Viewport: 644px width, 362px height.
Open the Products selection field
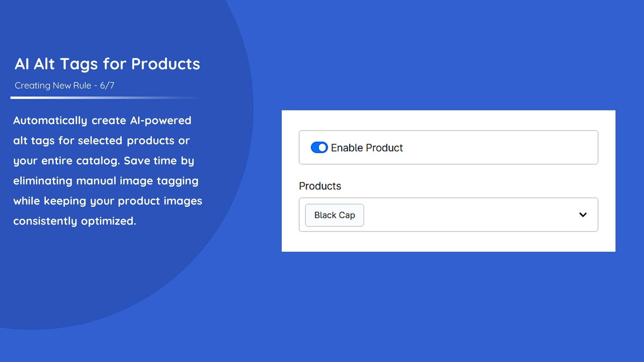(x=448, y=215)
